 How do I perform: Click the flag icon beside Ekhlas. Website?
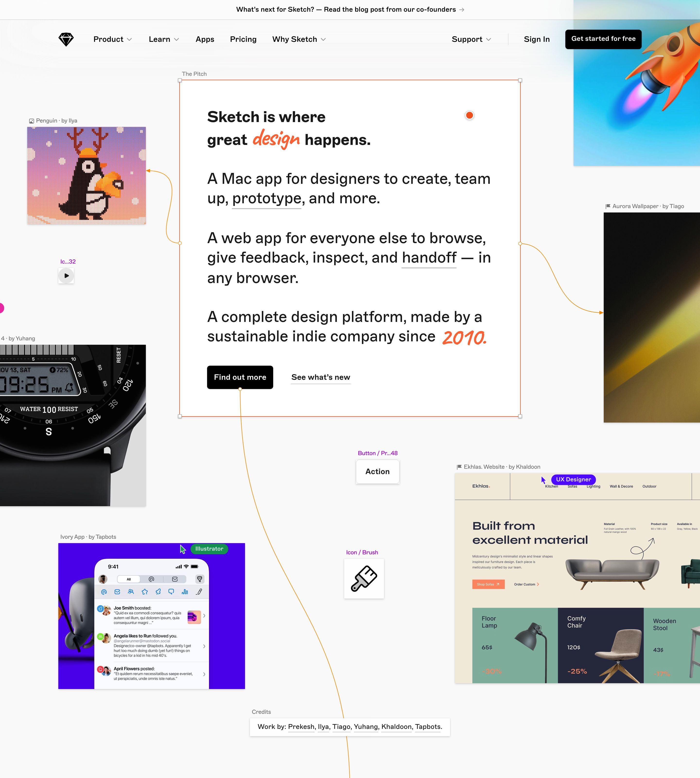pyautogui.click(x=459, y=467)
